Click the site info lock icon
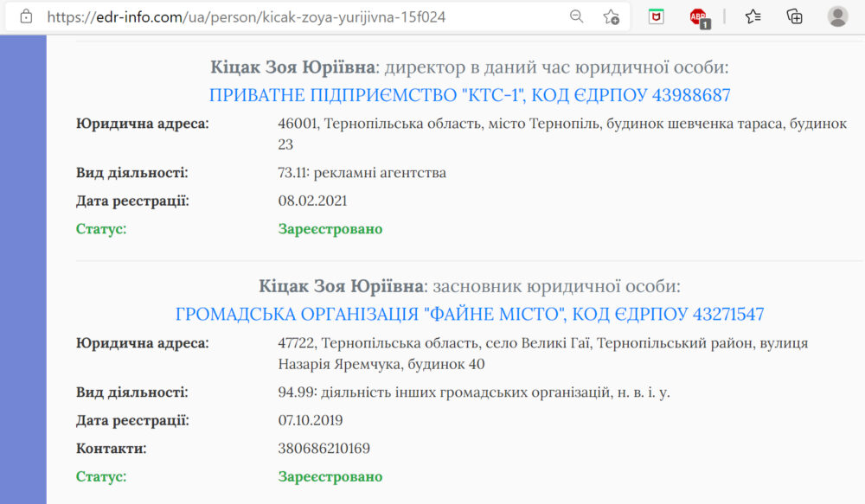 click(x=26, y=16)
